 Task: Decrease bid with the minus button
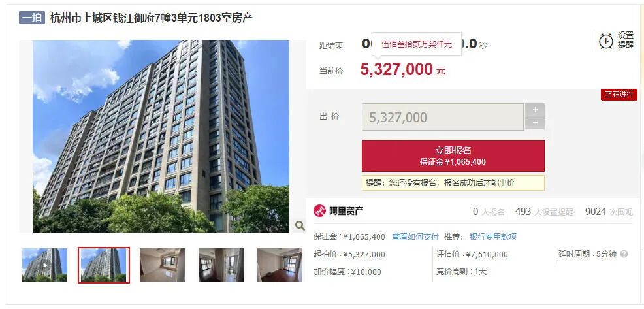535,123
